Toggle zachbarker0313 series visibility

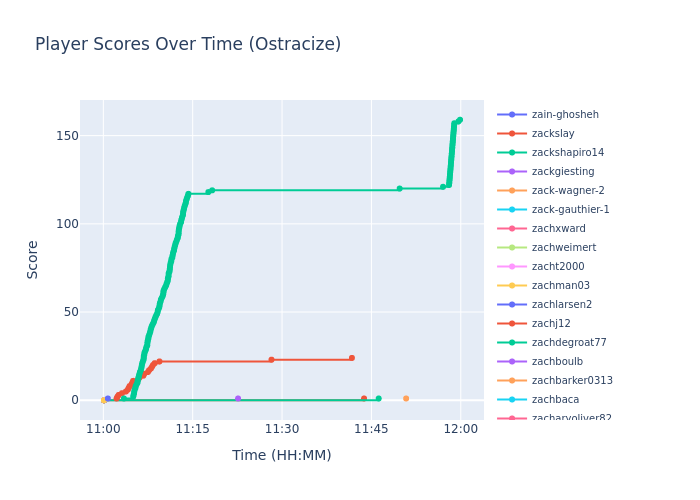click(x=572, y=381)
